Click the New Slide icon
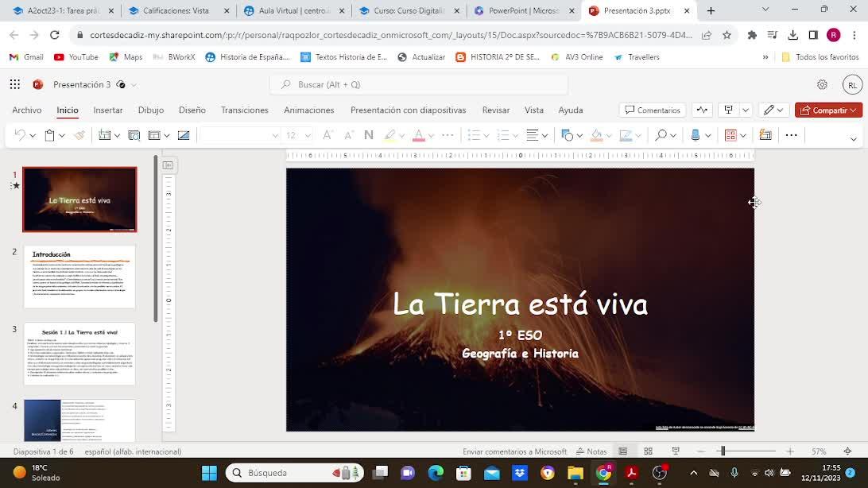This screenshot has width=868, height=488. pyautogui.click(x=104, y=135)
